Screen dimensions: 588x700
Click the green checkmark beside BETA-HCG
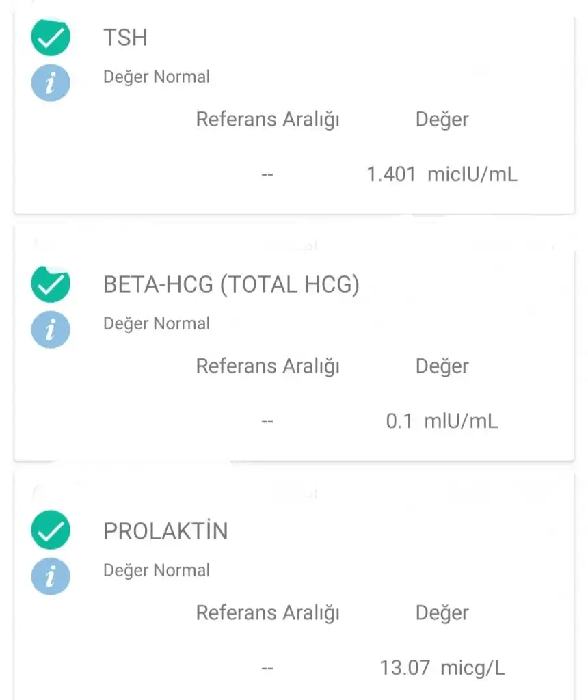[x=51, y=284]
